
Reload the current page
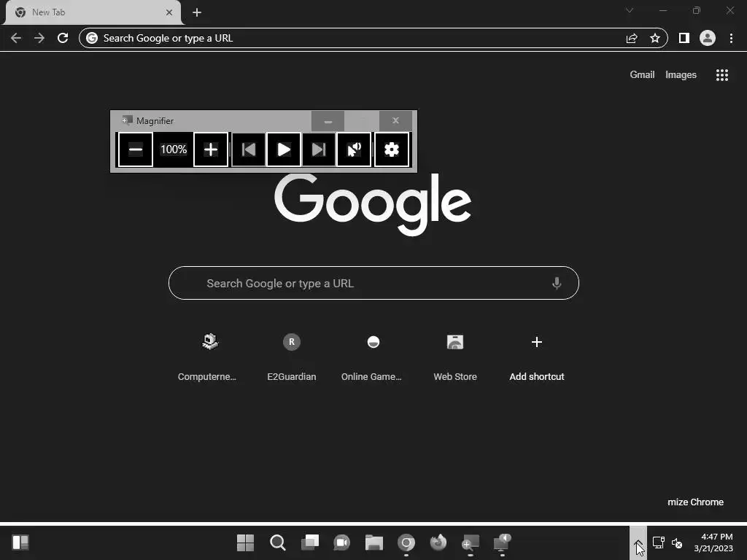click(63, 38)
